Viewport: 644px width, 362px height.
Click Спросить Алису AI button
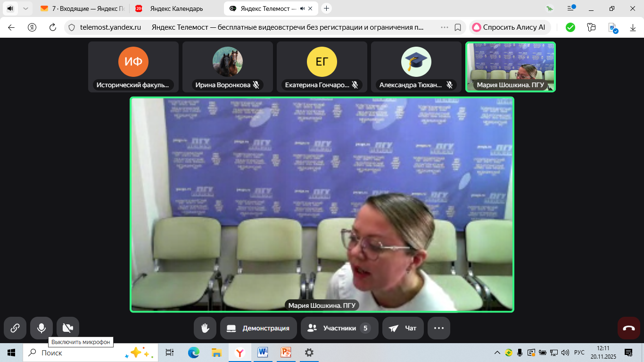point(509,27)
